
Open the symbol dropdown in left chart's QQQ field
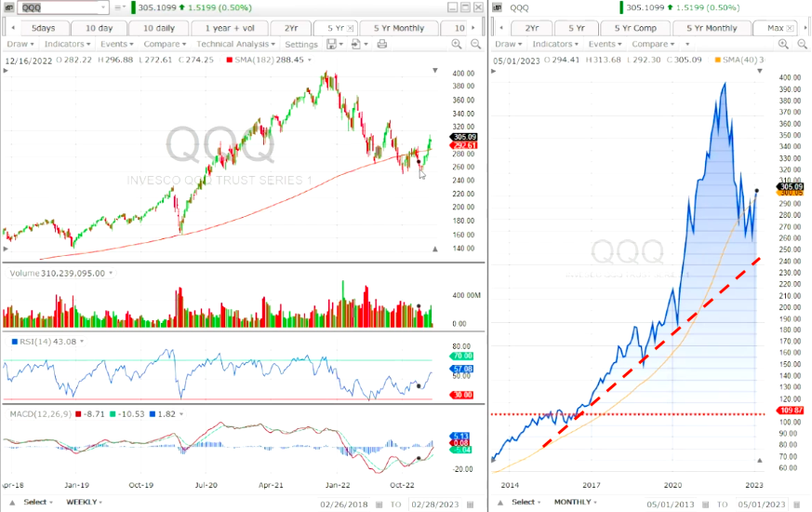click(x=103, y=7)
